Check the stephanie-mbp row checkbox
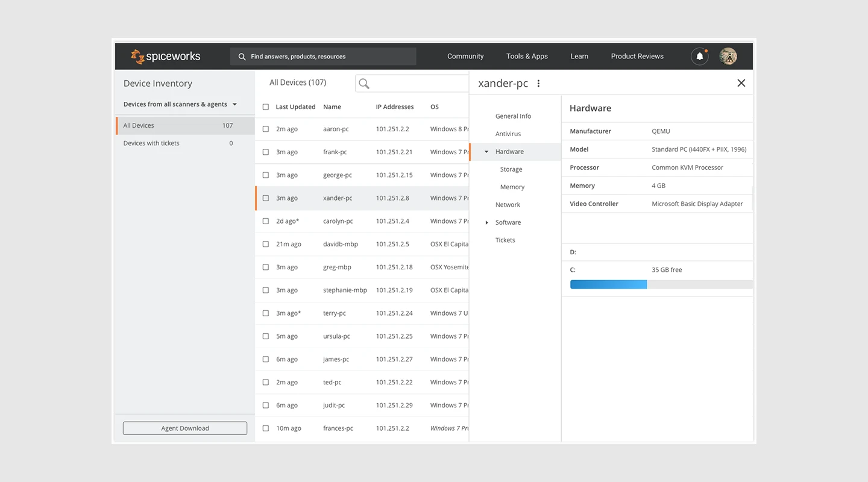868x482 pixels. (x=266, y=290)
